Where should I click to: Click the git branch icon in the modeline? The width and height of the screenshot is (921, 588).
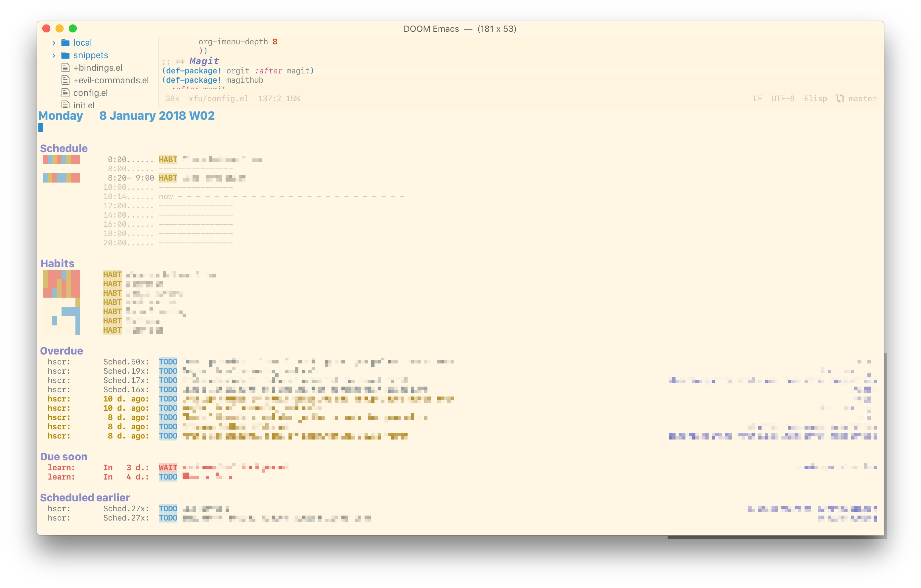point(841,99)
